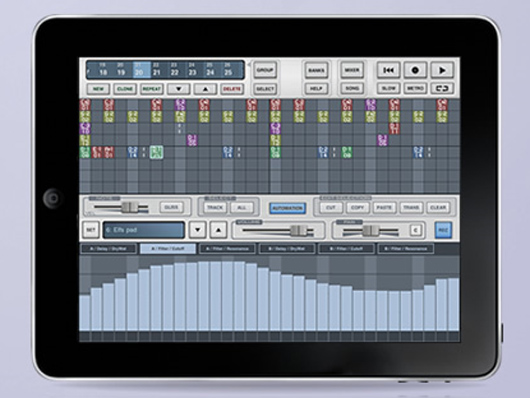This screenshot has width=530, height=398.
Task: Toggle loop mode with the loop icon
Action: pyautogui.click(x=442, y=89)
